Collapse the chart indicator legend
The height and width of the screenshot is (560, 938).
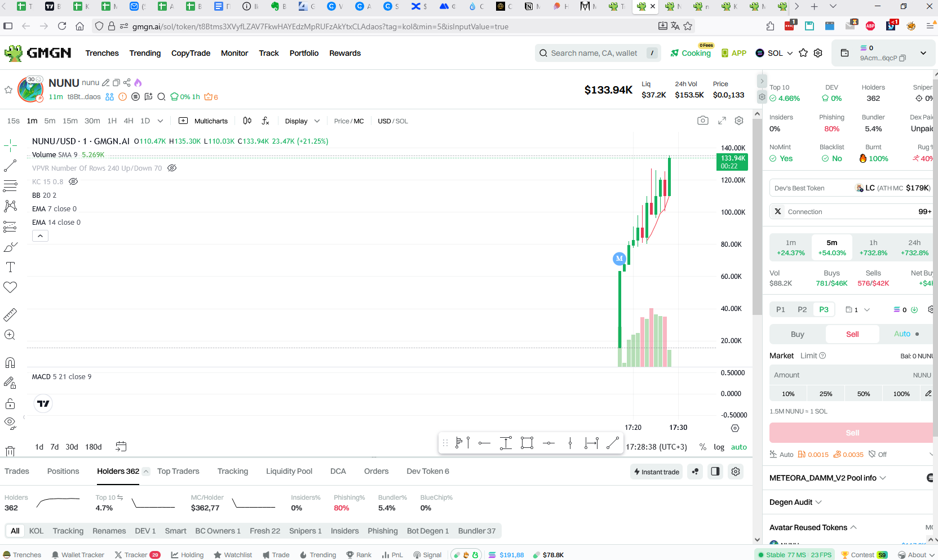click(x=40, y=236)
